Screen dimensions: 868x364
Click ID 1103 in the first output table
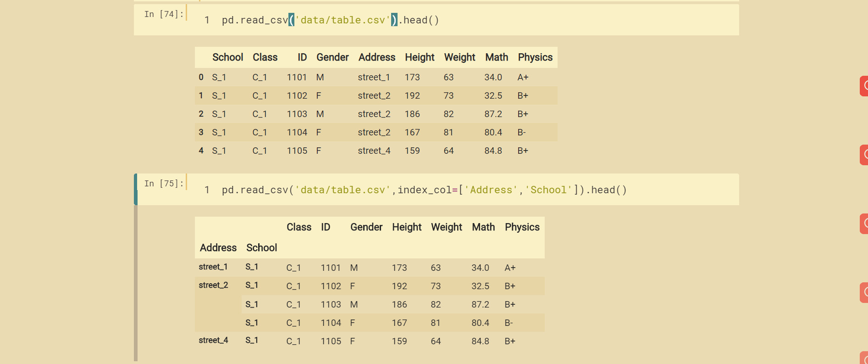click(297, 114)
